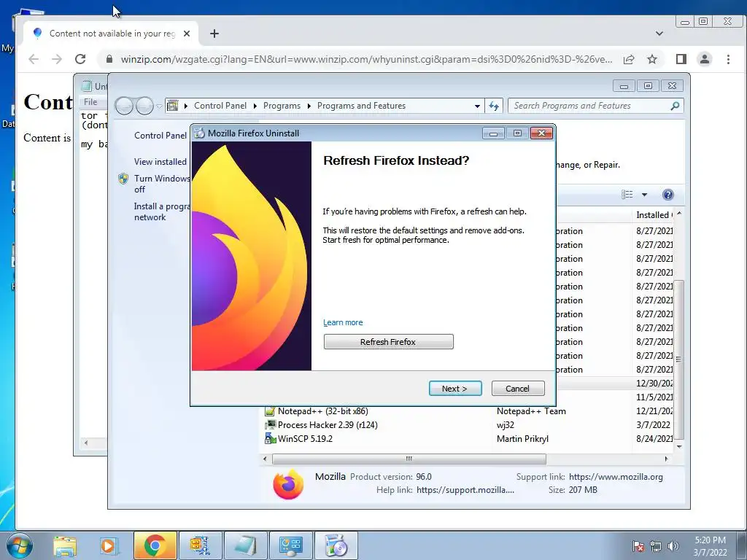
Task: Open View installed updates link
Action: (x=160, y=162)
